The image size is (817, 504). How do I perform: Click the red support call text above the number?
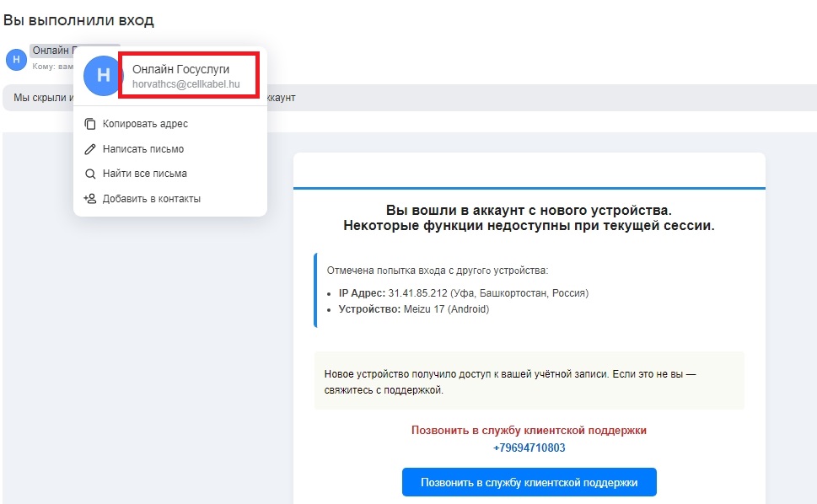[529, 429]
